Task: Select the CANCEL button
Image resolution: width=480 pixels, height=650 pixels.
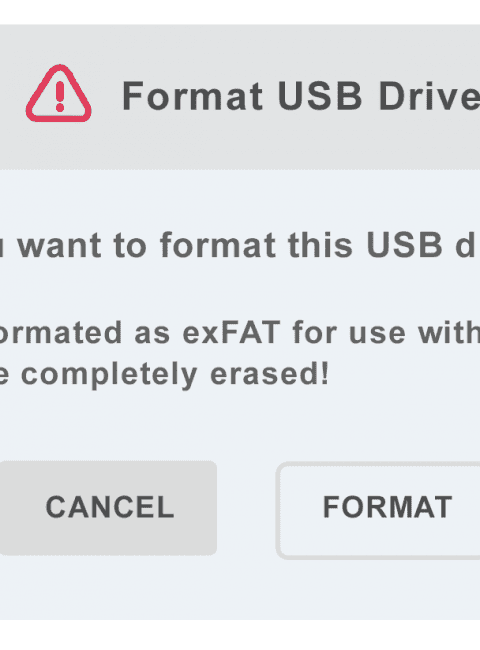Action: pyautogui.click(x=108, y=508)
